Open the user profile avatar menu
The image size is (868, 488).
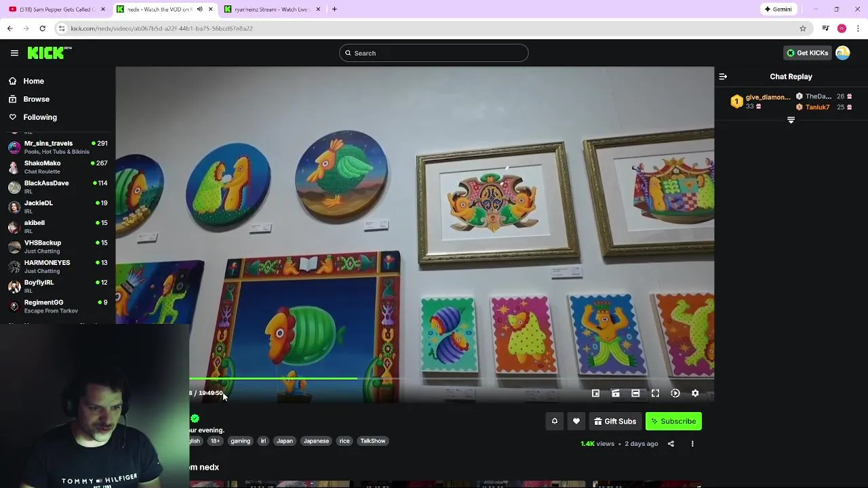pos(843,53)
